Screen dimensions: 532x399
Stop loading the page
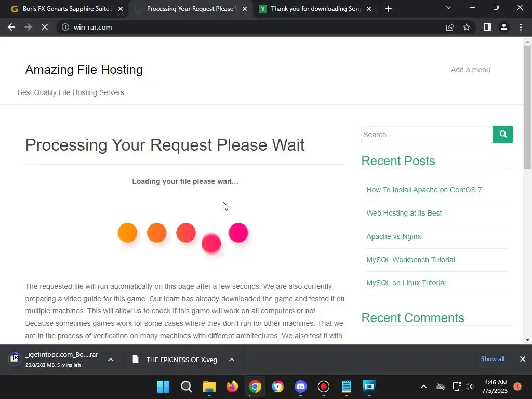point(45,27)
